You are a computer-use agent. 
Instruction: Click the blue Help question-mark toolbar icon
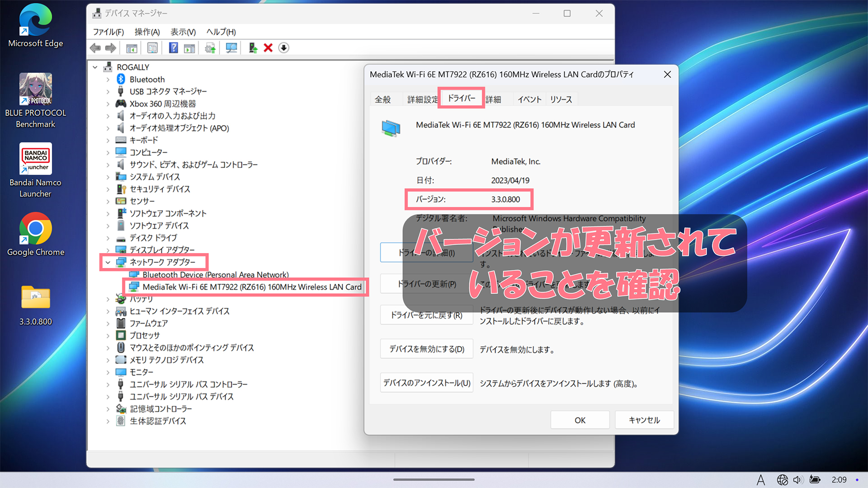(174, 48)
